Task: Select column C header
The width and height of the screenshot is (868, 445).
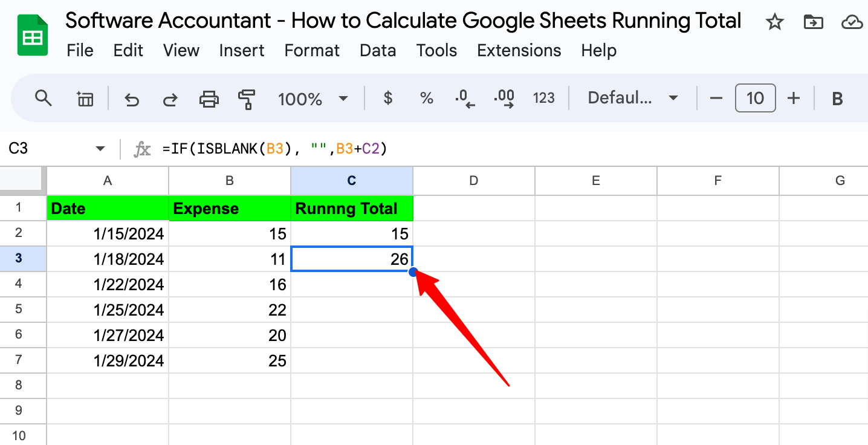Action: click(x=352, y=180)
